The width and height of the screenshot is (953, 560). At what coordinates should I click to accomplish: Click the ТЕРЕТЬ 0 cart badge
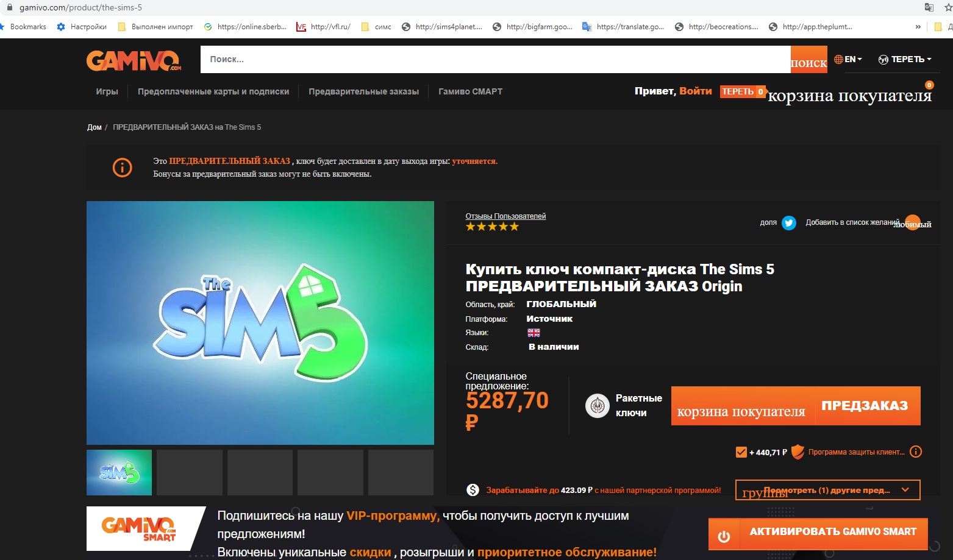point(743,91)
